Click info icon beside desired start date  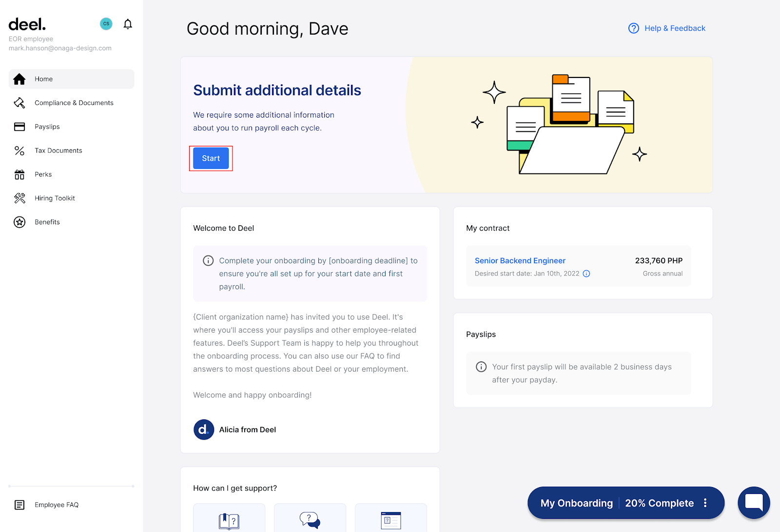[x=586, y=274]
